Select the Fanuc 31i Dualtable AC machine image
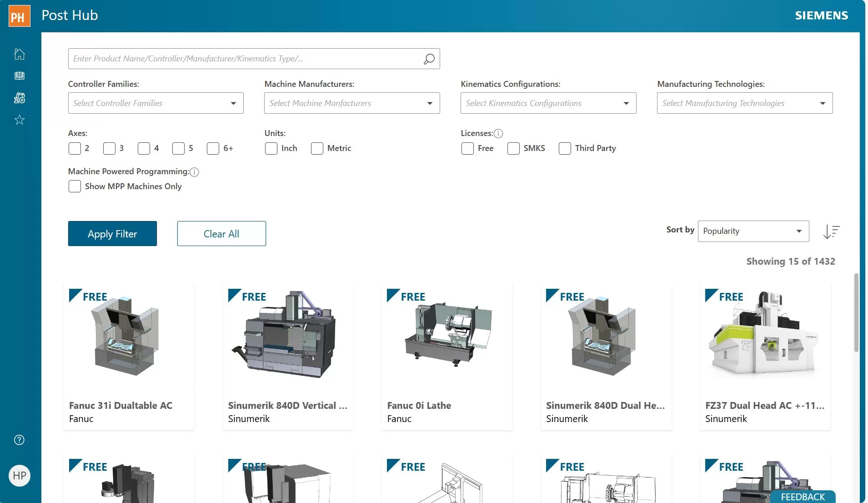868x503 pixels. (x=126, y=337)
